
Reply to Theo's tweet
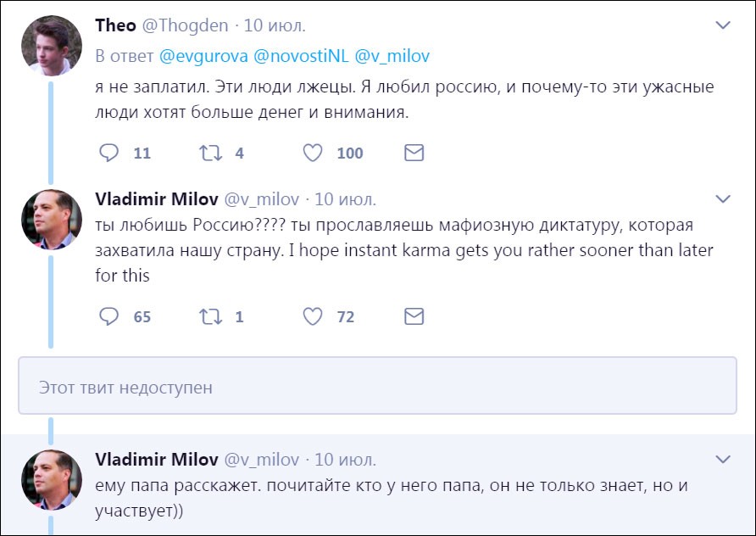click(x=109, y=153)
